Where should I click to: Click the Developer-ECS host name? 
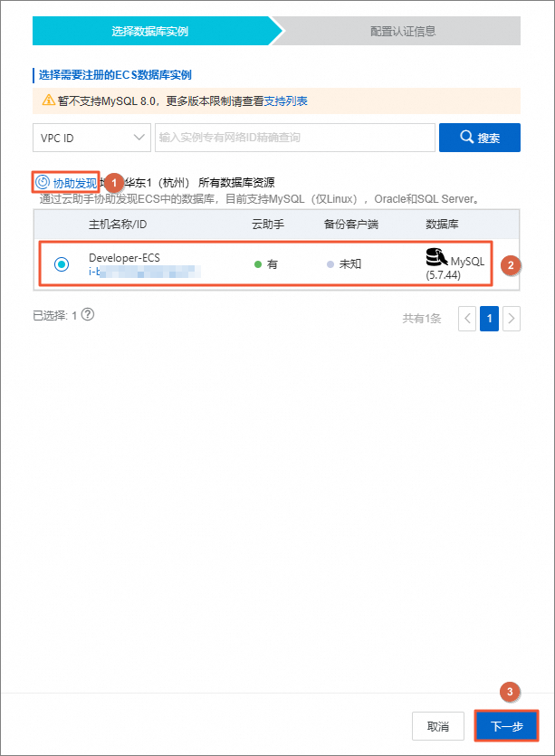click(124, 258)
